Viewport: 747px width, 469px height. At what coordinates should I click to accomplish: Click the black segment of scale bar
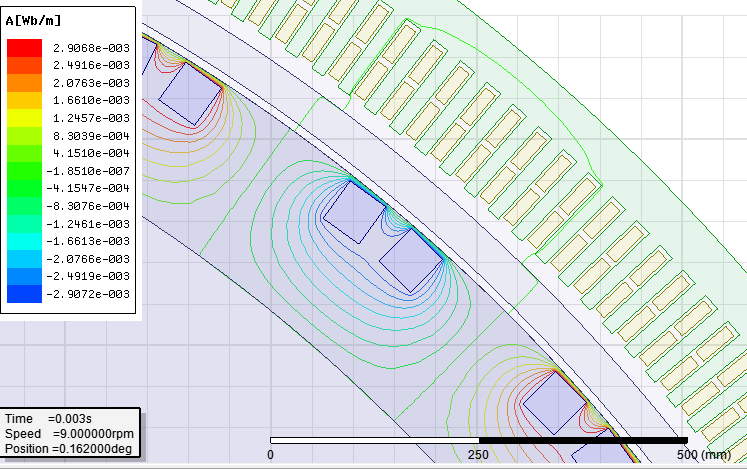coord(583,440)
